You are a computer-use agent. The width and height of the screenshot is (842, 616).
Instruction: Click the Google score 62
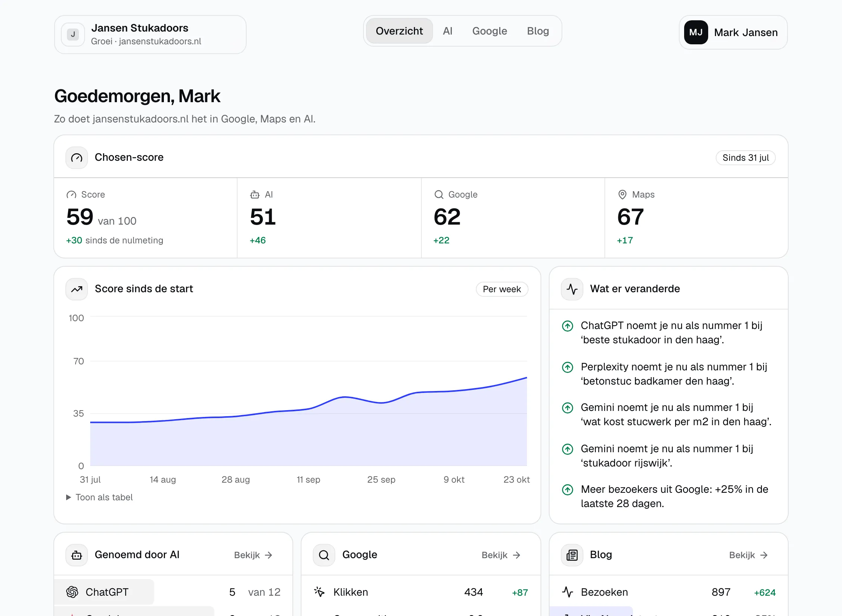[x=447, y=217]
